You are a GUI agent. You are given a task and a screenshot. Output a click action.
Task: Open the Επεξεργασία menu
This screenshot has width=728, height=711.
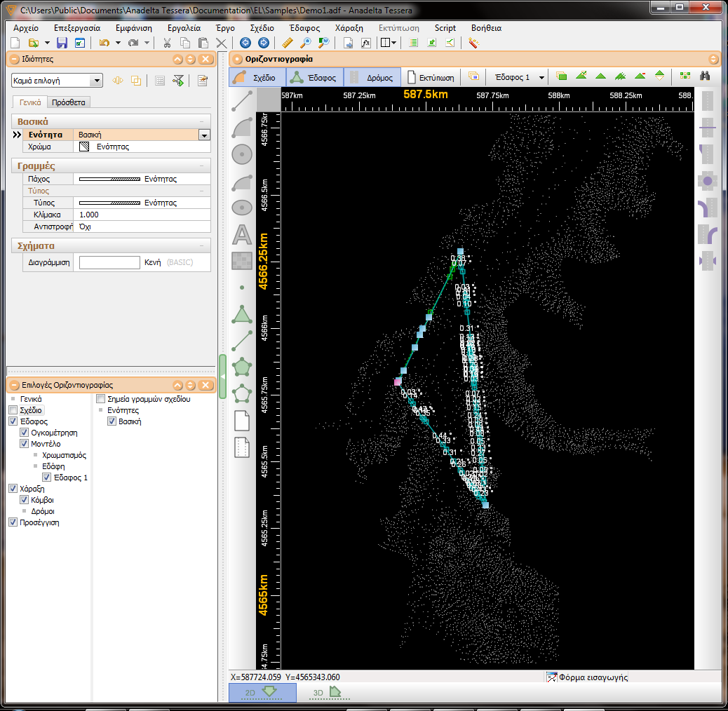77,28
